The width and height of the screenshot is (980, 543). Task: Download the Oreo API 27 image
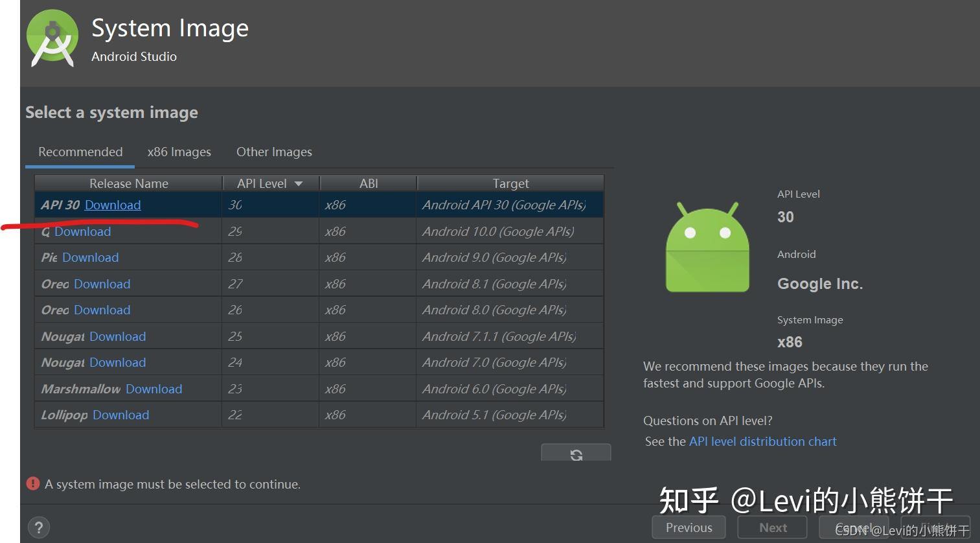click(102, 284)
